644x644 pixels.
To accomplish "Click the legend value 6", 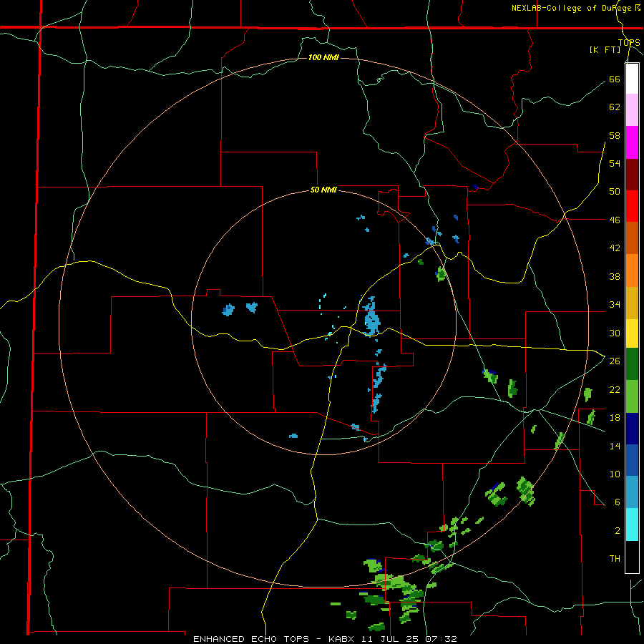I will tap(617, 502).
